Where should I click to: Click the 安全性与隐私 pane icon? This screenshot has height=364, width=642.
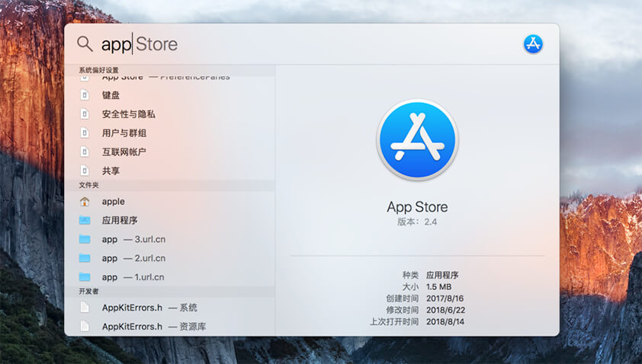pos(85,113)
